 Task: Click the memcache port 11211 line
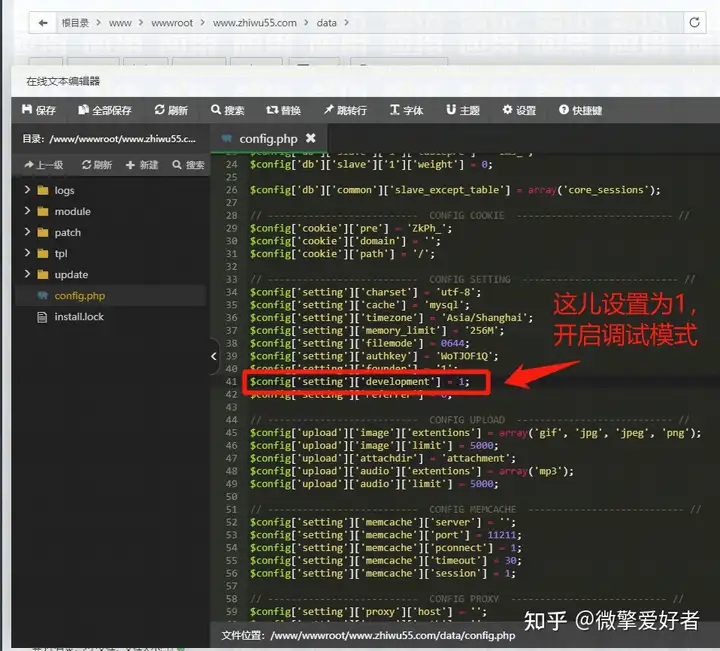tap(386, 535)
